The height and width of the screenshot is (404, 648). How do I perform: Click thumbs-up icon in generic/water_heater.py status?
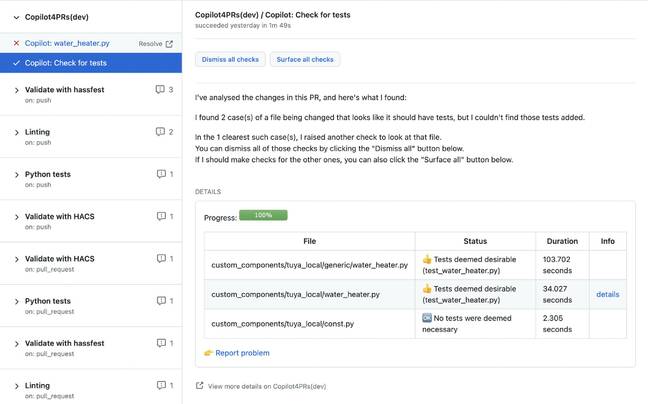[427, 259]
